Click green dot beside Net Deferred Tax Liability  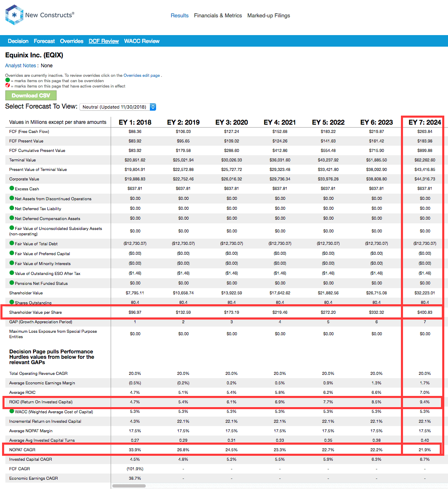point(12,208)
